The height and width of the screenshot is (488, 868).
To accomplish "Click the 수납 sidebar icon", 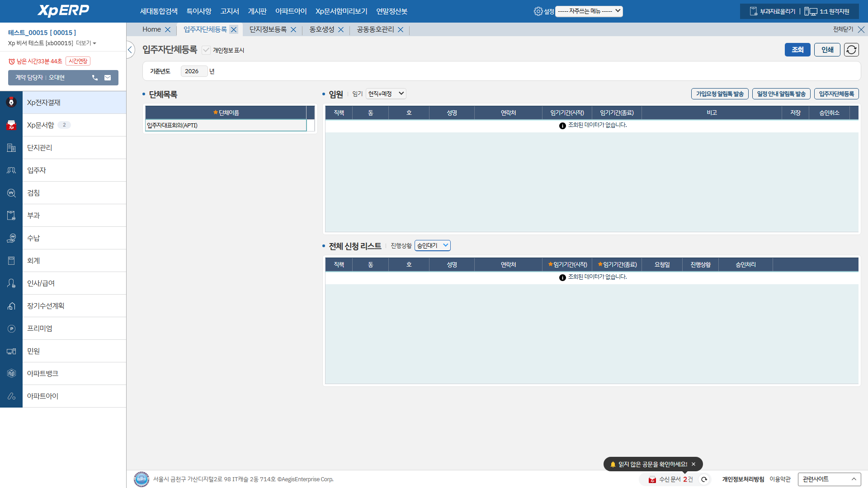I will pyautogui.click(x=11, y=238).
